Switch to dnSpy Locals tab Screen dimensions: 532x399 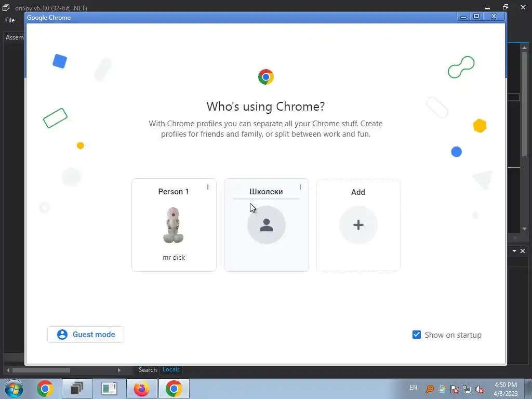[171, 369]
